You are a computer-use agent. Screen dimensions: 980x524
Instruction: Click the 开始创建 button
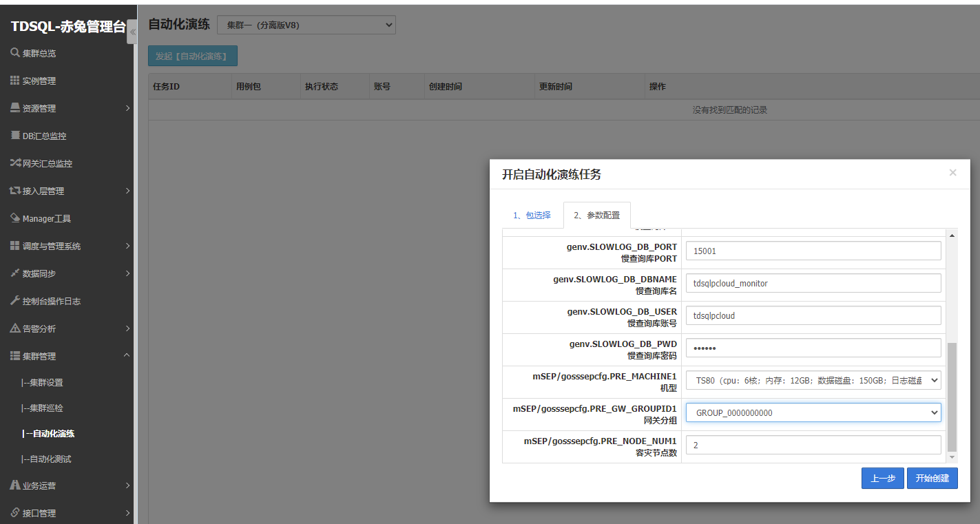pos(932,479)
